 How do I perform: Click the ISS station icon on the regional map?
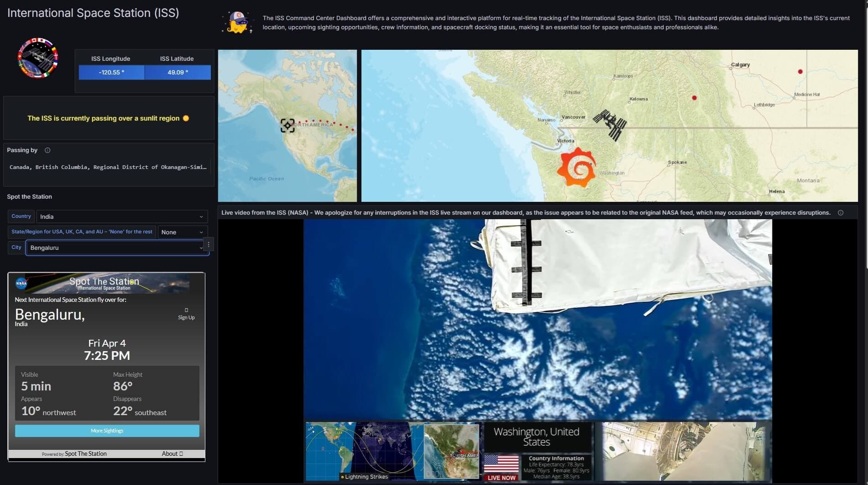pos(610,122)
